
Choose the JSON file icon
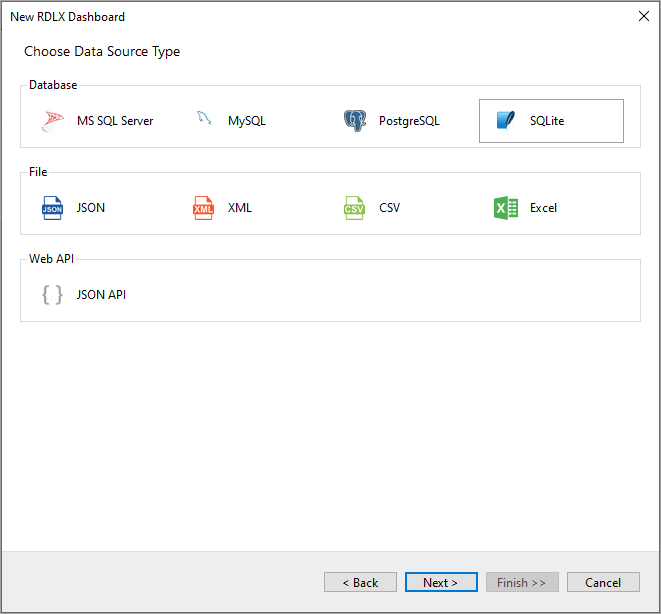52,208
